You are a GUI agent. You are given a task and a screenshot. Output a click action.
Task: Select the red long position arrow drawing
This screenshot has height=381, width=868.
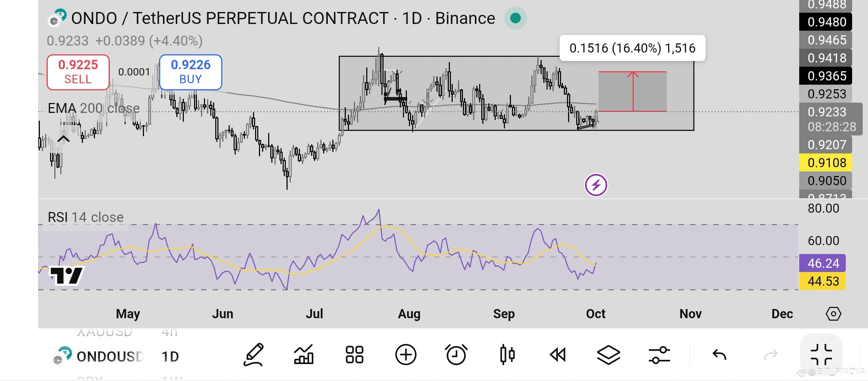(x=633, y=92)
